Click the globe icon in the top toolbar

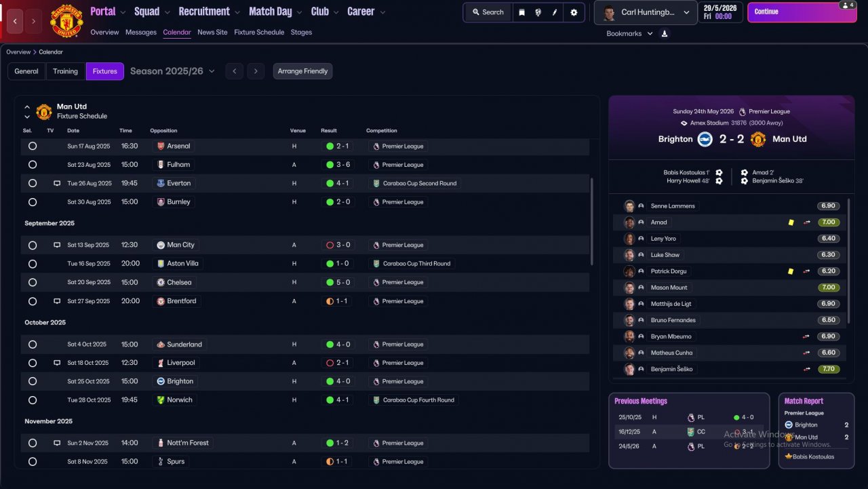click(538, 12)
